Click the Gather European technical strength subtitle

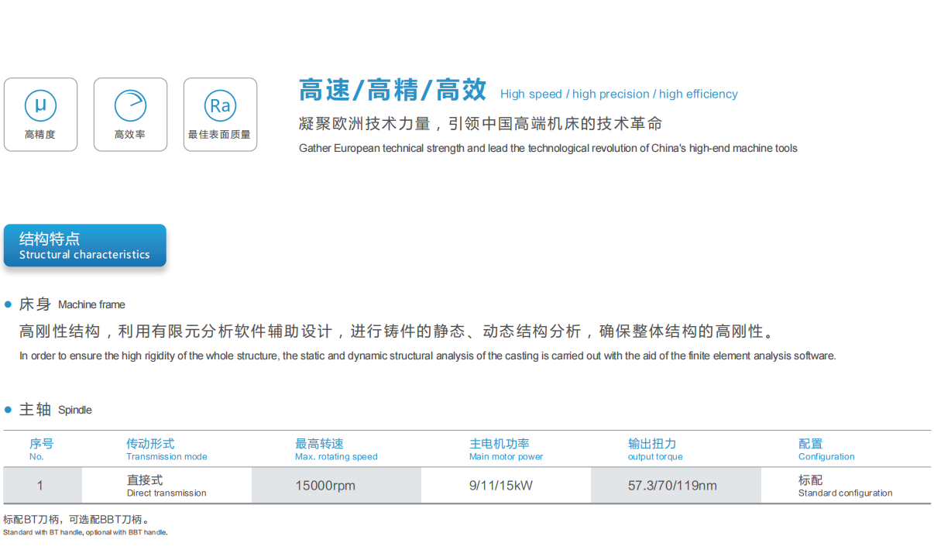548,148
